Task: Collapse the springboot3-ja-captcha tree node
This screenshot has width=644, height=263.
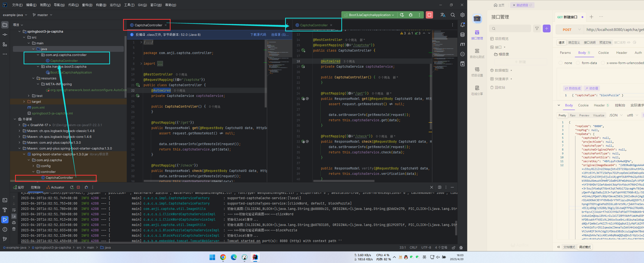Action: pos(19,31)
